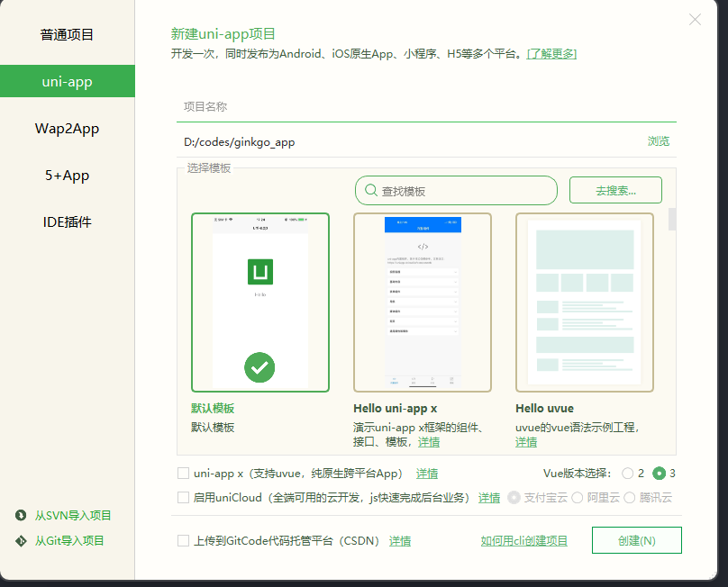
Task: Click the 项目名称 input field
Action: pyautogui.click(x=426, y=107)
